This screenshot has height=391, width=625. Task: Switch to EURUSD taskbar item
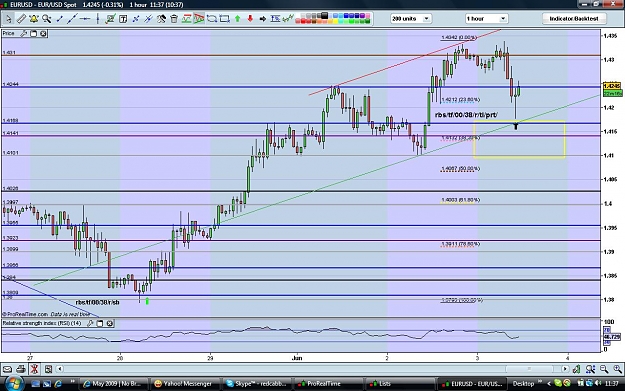[x=473, y=384]
